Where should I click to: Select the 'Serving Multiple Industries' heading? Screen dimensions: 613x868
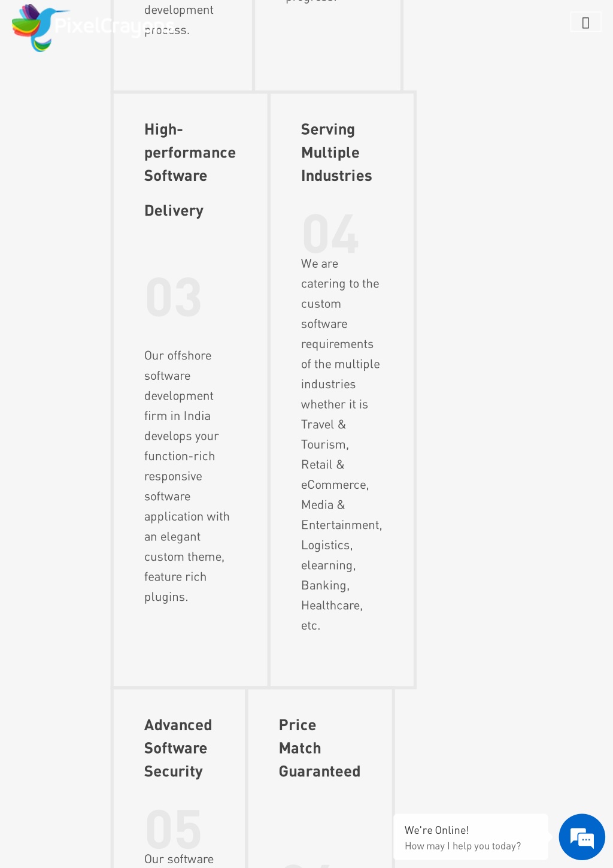coord(336,153)
